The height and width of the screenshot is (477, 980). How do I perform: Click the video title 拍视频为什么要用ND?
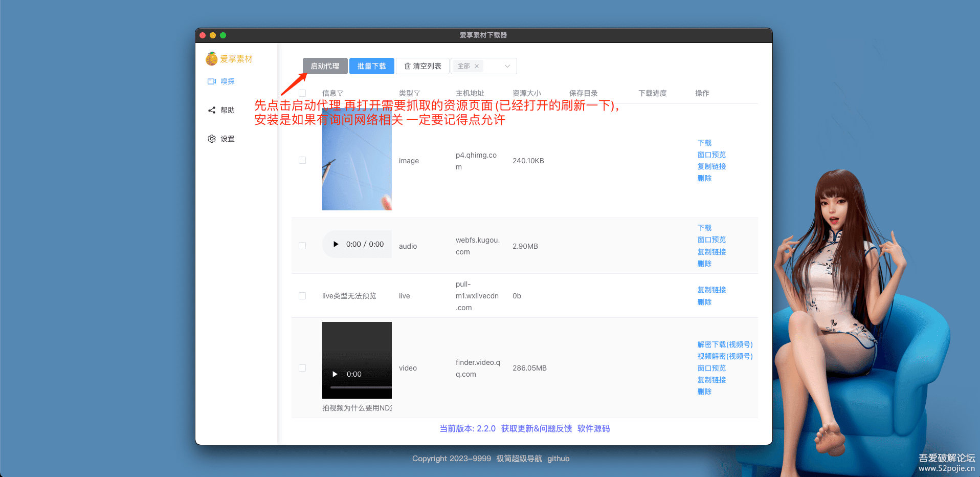point(357,408)
